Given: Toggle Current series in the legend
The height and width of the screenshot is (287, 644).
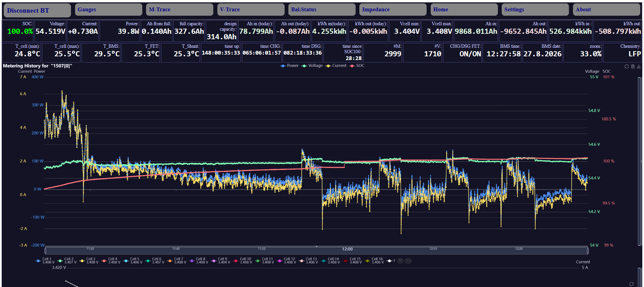Looking at the screenshot, I should click(x=336, y=66).
